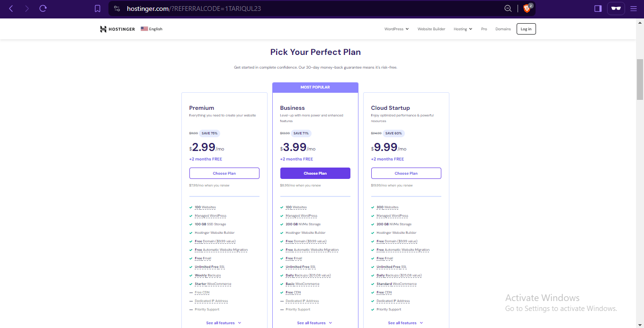This screenshot has height=328, width=644.
Task: Expand See all features under Business
Action: click(x=314, y=323)
